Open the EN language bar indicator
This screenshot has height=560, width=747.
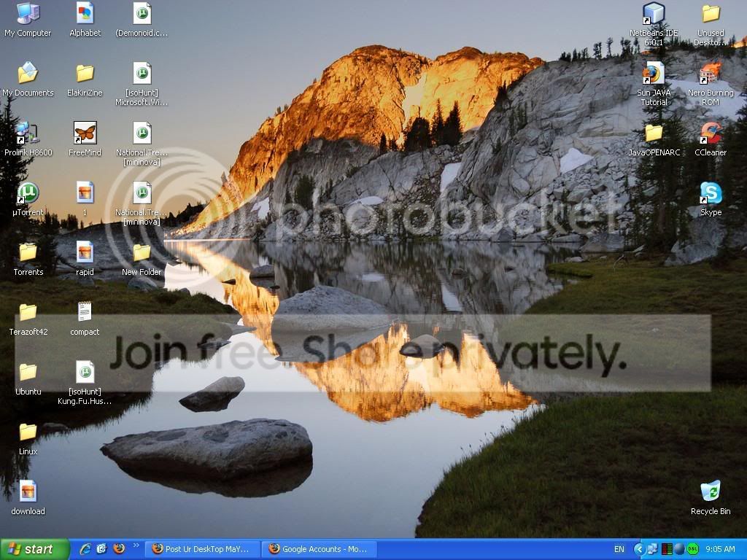[x=619, y=549]
